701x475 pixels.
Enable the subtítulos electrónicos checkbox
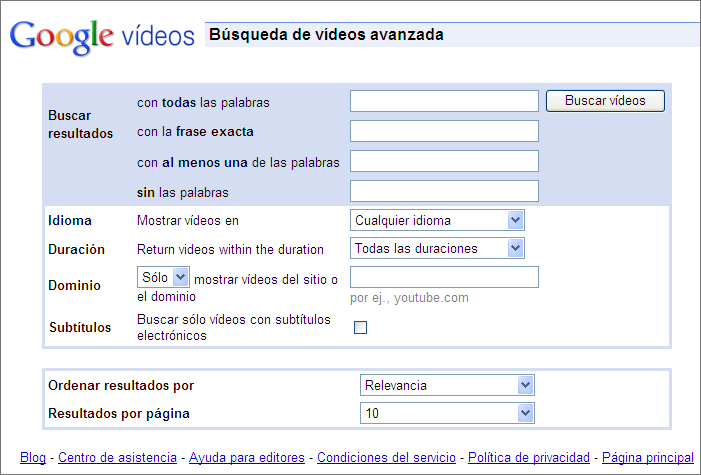360,328
